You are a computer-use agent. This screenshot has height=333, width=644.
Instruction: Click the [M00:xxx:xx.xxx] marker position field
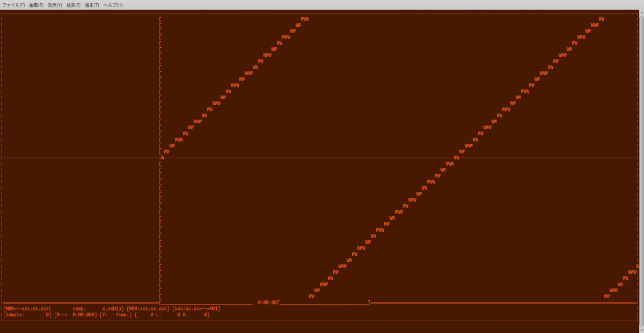tap(148, 309)
